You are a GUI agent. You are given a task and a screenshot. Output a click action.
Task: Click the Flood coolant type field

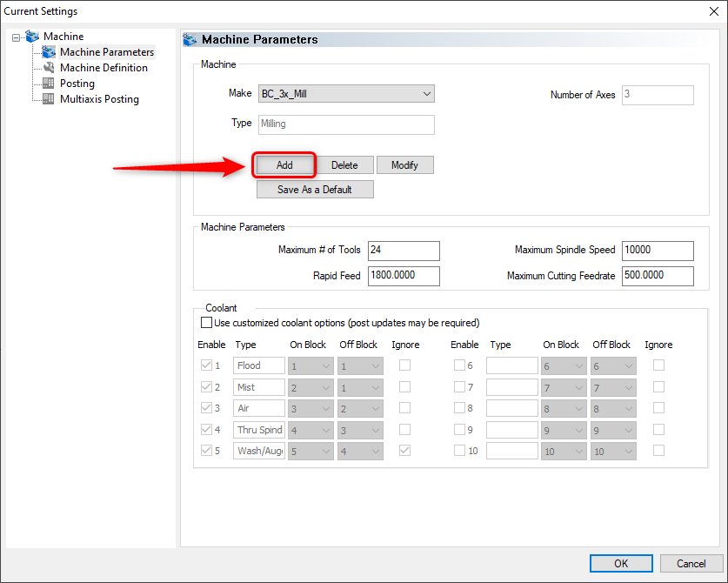coord(259,365)
